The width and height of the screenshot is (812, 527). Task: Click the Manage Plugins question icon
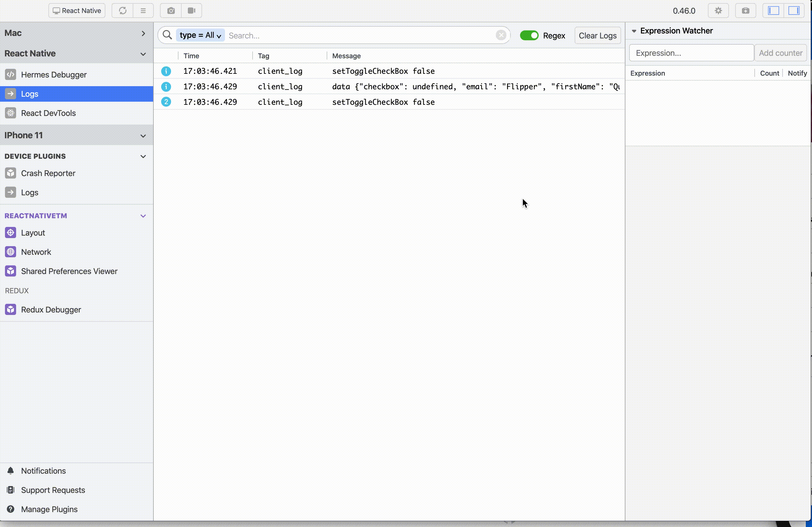point(11,509)
